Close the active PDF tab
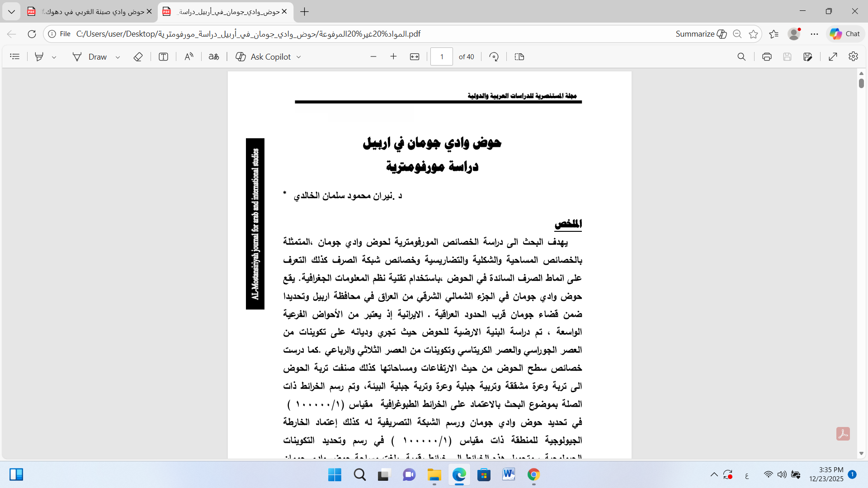This screenshot has height=488, width=868. (284, 12)
